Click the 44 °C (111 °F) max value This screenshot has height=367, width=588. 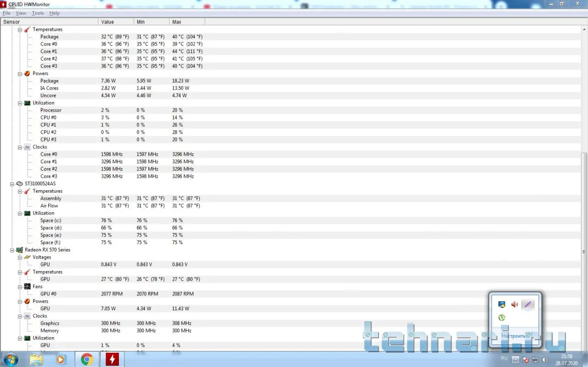tap(187, 51)
